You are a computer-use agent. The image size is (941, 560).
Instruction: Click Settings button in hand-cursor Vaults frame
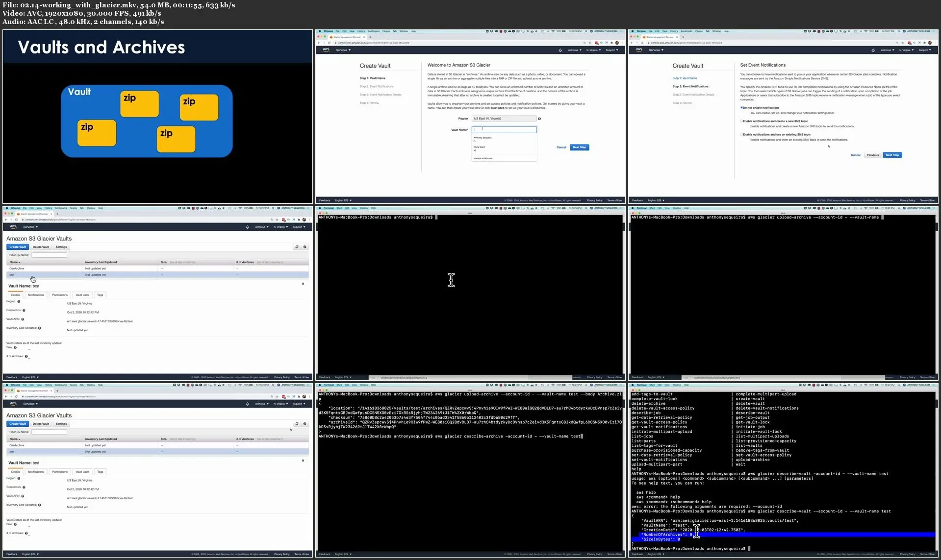61,247
